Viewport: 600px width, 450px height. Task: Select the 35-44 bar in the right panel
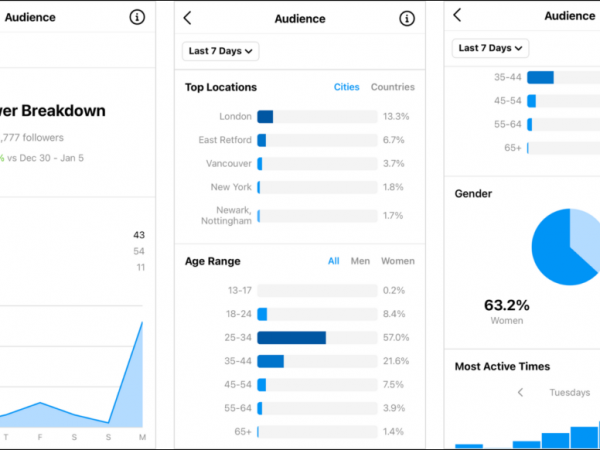tap(540, 77)
